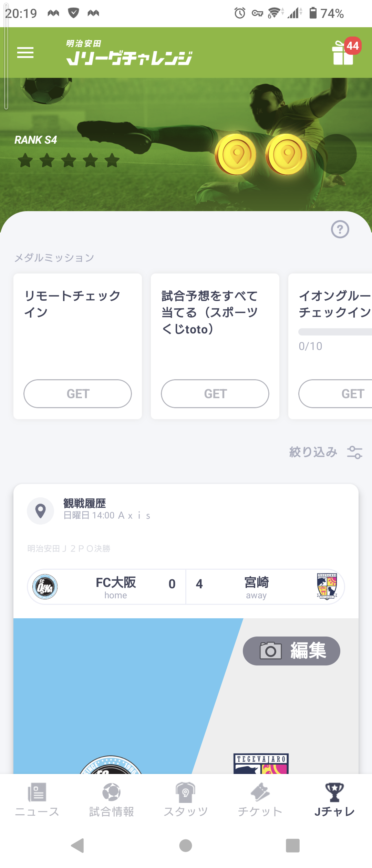Open the 絞り込み filter options

325,452
